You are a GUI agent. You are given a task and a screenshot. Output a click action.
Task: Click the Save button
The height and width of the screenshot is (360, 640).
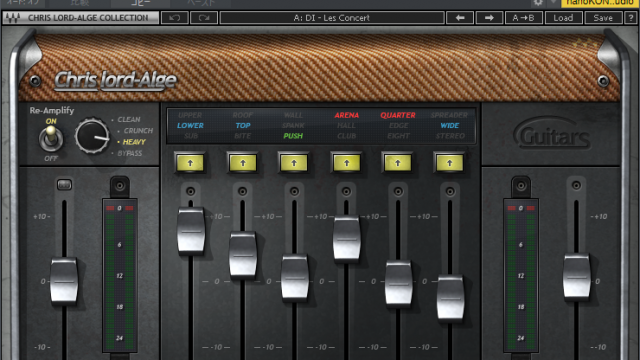(603, 18)
